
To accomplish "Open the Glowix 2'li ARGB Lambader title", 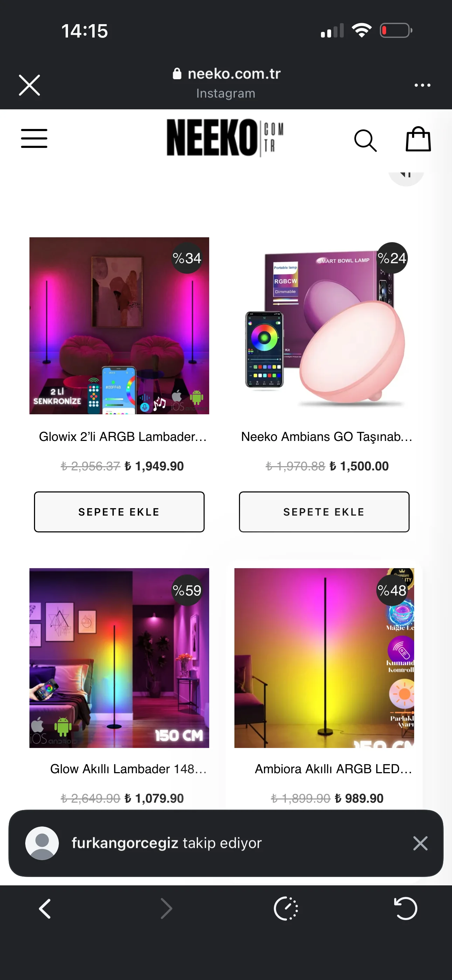I will 123,437.
